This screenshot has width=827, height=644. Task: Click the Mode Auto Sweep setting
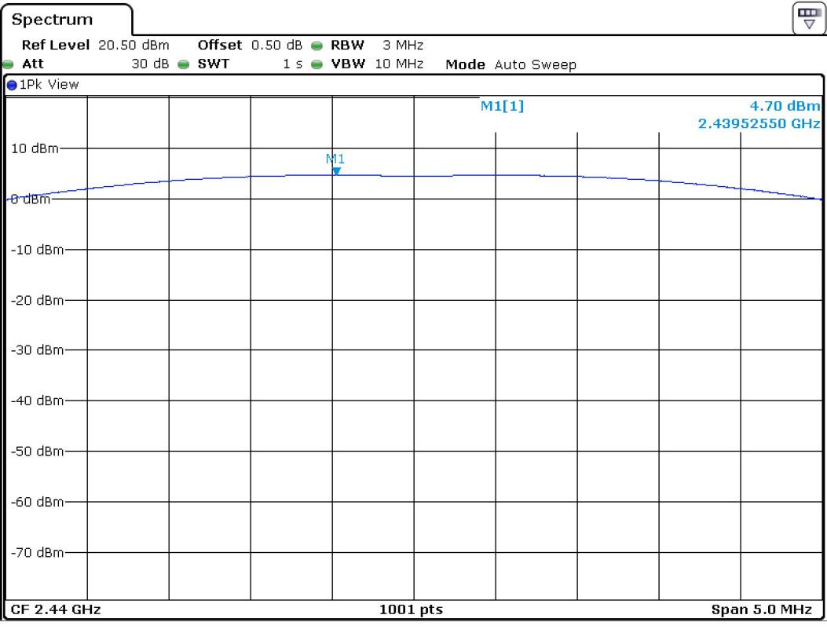(510, 65)
